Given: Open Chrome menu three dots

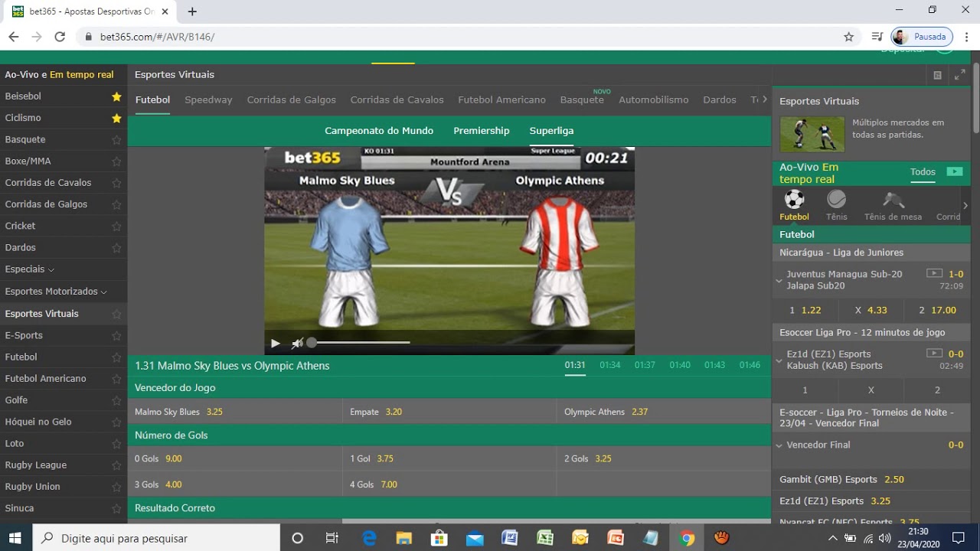Looking at the screenshot, I should 967,37.
